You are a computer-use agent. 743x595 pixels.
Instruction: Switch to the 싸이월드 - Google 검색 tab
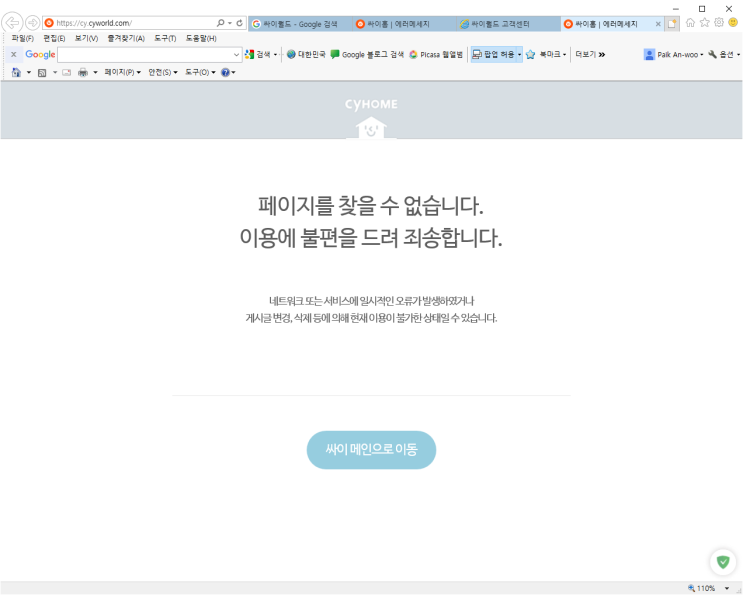coord(300,24)
